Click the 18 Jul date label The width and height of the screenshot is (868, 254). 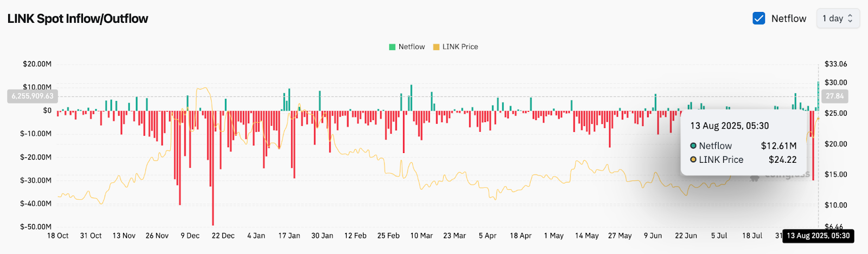click(752, 236)
